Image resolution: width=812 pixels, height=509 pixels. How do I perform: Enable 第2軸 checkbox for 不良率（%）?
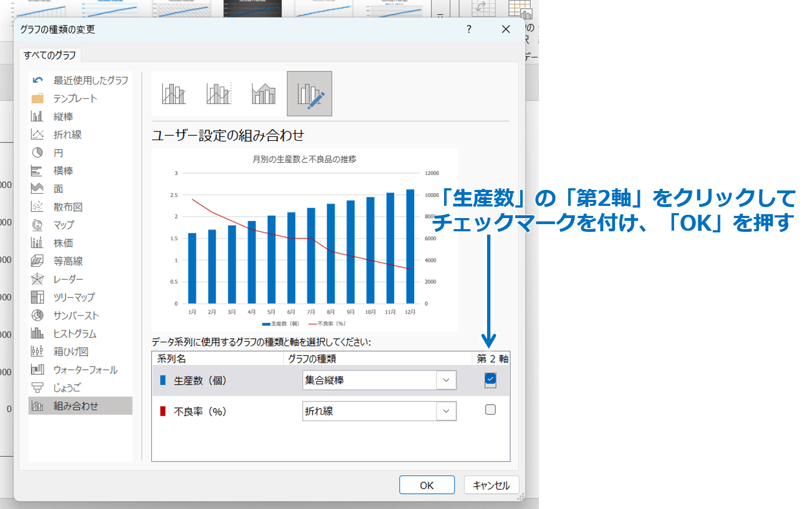coord(490,410)
